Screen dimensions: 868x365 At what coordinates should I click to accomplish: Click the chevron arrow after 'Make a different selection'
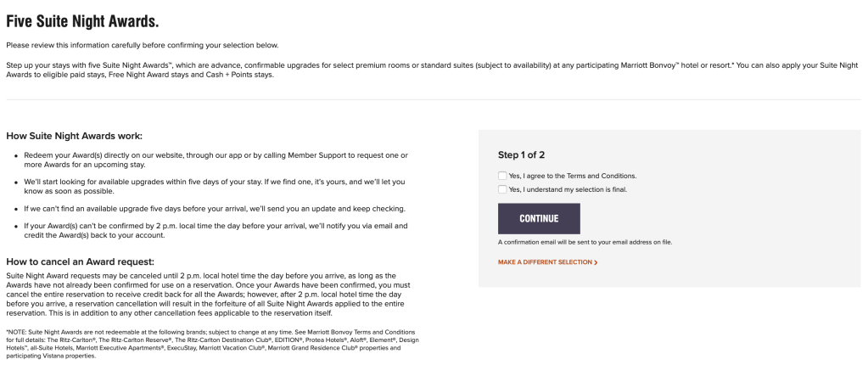click(x=596, y=262)
